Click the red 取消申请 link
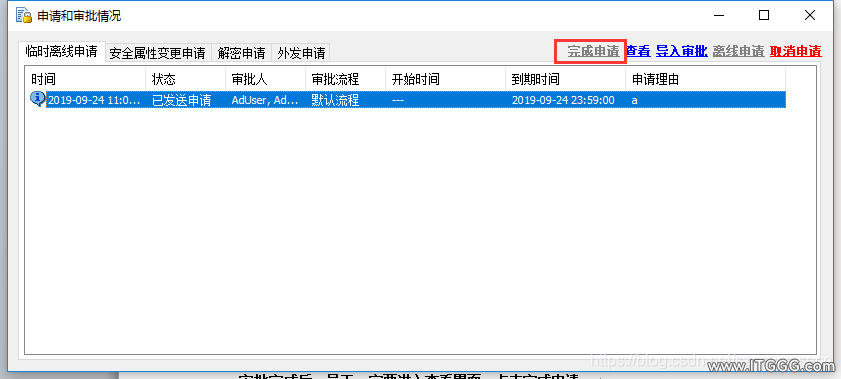 pyautogui.click(x=795, y=51)
